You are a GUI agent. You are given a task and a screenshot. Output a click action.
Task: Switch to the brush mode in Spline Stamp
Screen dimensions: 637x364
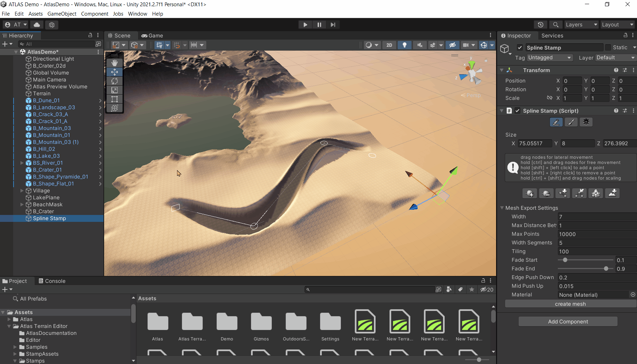tap(571, 122)
